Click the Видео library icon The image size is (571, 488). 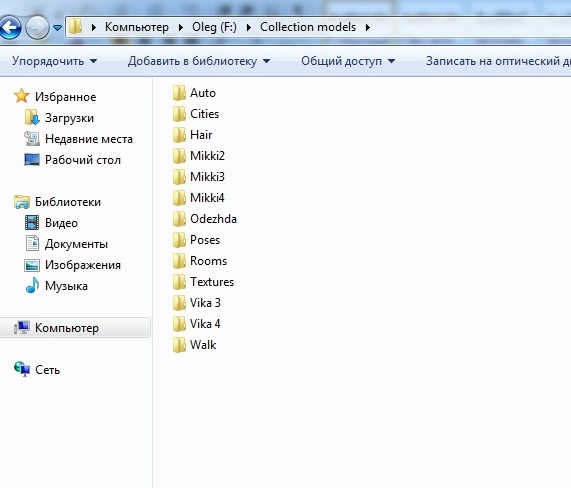[x=32, y=223]
